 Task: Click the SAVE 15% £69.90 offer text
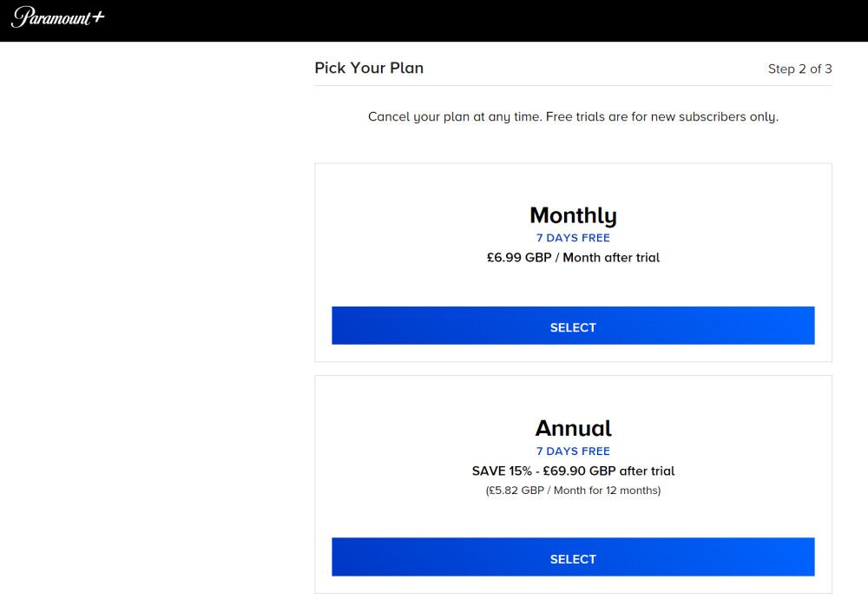573,471
